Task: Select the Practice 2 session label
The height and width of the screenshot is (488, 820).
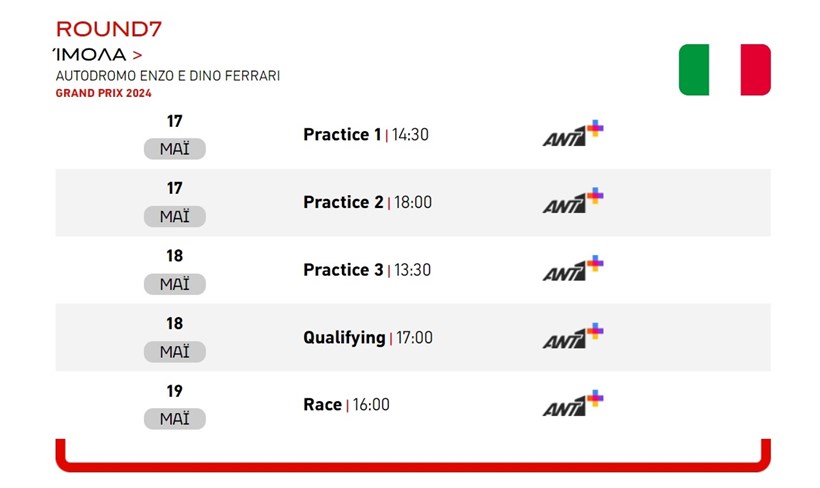Action: tap(343, 202)
